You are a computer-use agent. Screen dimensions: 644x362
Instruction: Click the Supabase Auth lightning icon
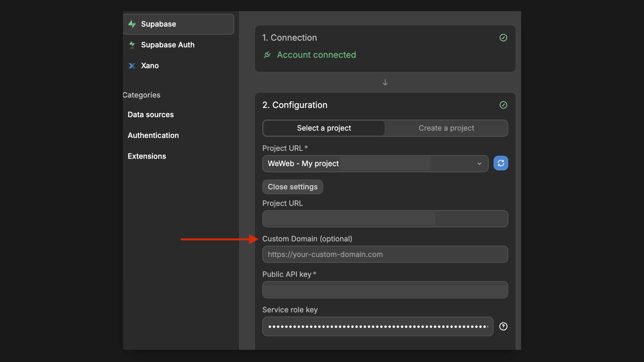[x=132, y=45]
